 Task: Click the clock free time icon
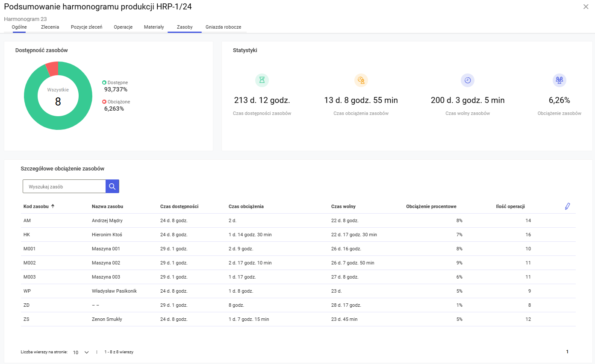(x=468, y=80)
